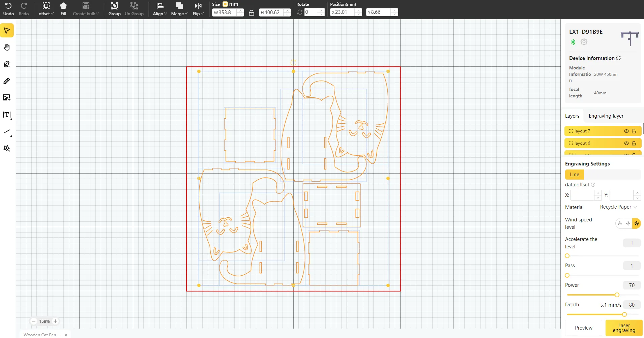644x338 pixels.
Task: Open the Flip dropdown
Action: tap(198, 9)
